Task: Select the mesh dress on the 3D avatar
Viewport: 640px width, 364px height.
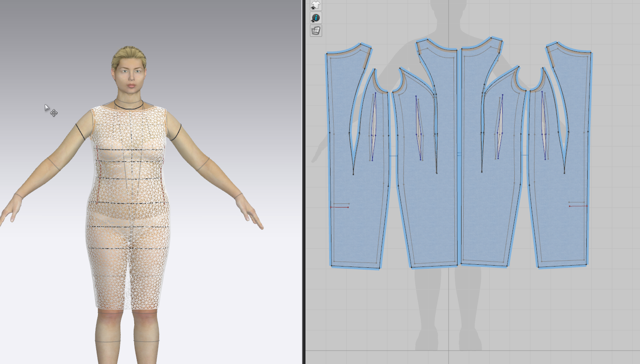Action: tap(129, 208)
